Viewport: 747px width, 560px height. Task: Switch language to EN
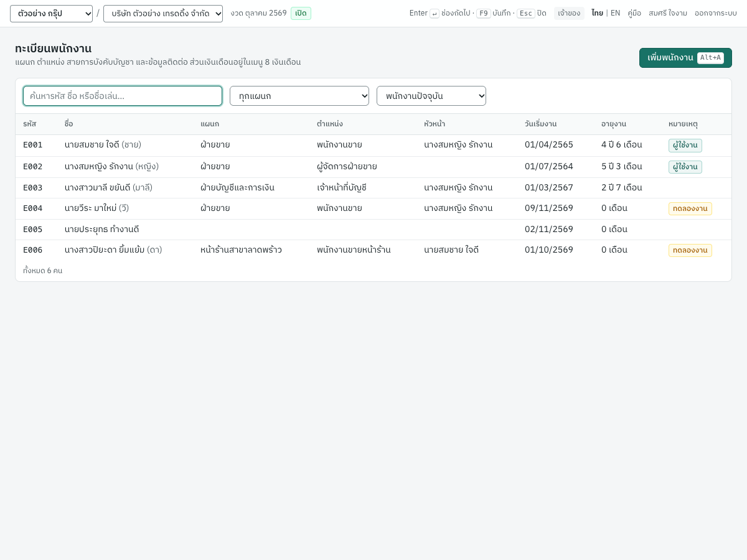pyautogui.click(x=615, y=13)
